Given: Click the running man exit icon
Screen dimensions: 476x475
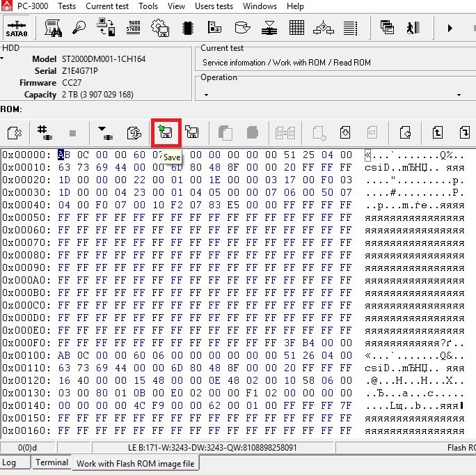Looking at the screenshot, I should 414,29.
